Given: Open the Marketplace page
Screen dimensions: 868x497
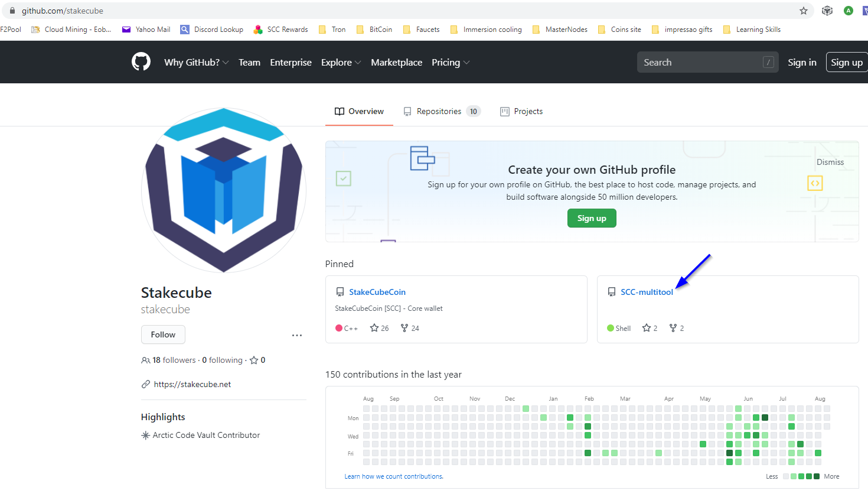Looking at the screenshot, I should pos(396,62).
